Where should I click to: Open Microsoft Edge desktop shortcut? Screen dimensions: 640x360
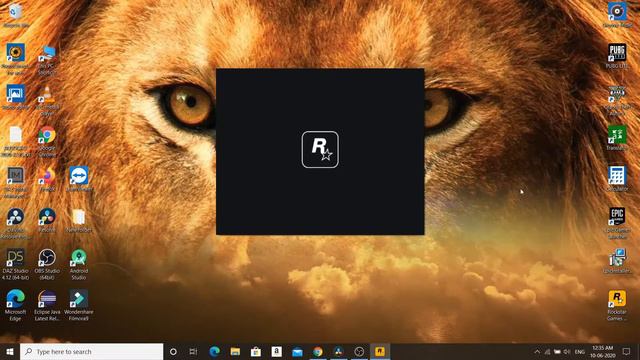click(x=16, y=304)
